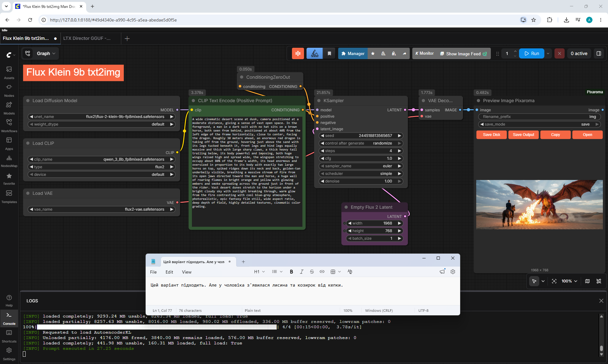Image resolution: width=608 pixels, height=364 pixels.
Task: Open the Edit menu in Notepad
Action: [169, 272]
